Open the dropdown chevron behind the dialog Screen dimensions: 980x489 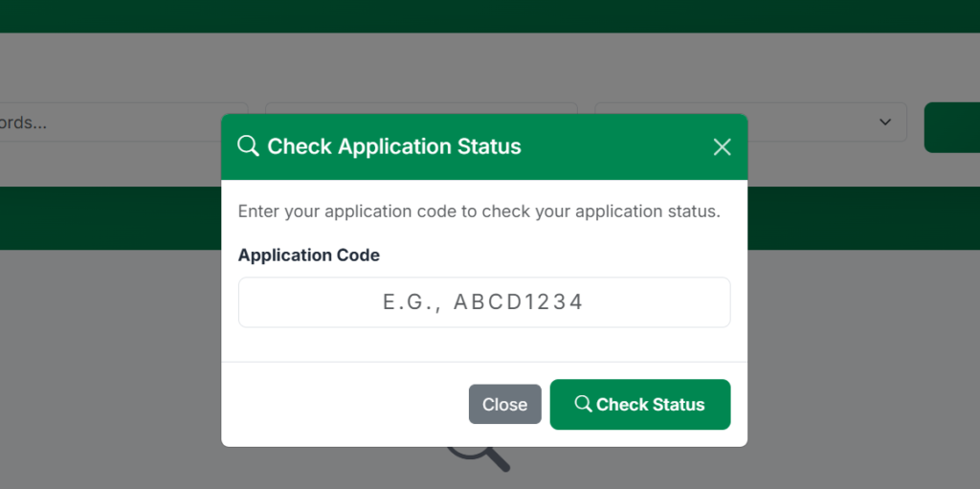(x=885, y=122)
